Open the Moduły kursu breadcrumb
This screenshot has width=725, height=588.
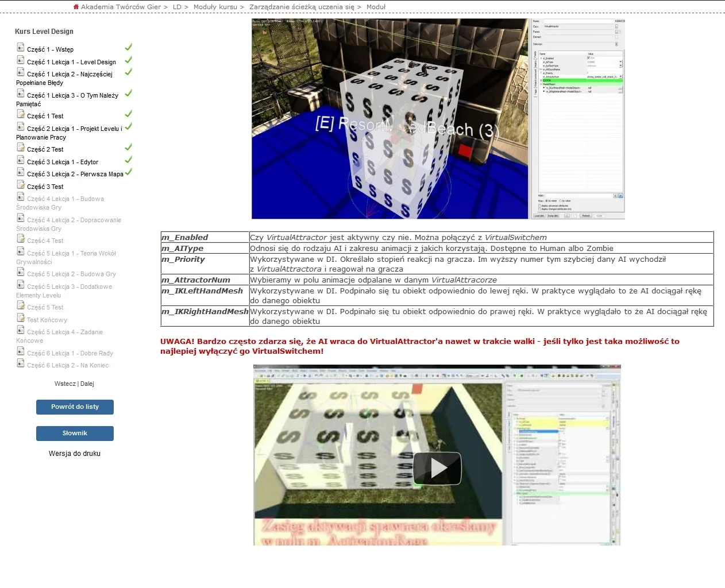point(215,7)
